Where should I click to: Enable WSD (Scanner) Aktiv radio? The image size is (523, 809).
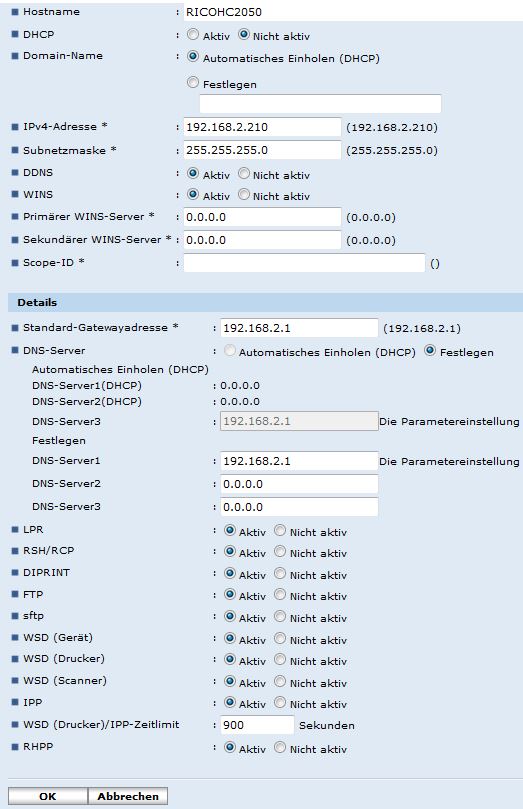[x=230, y=681]
